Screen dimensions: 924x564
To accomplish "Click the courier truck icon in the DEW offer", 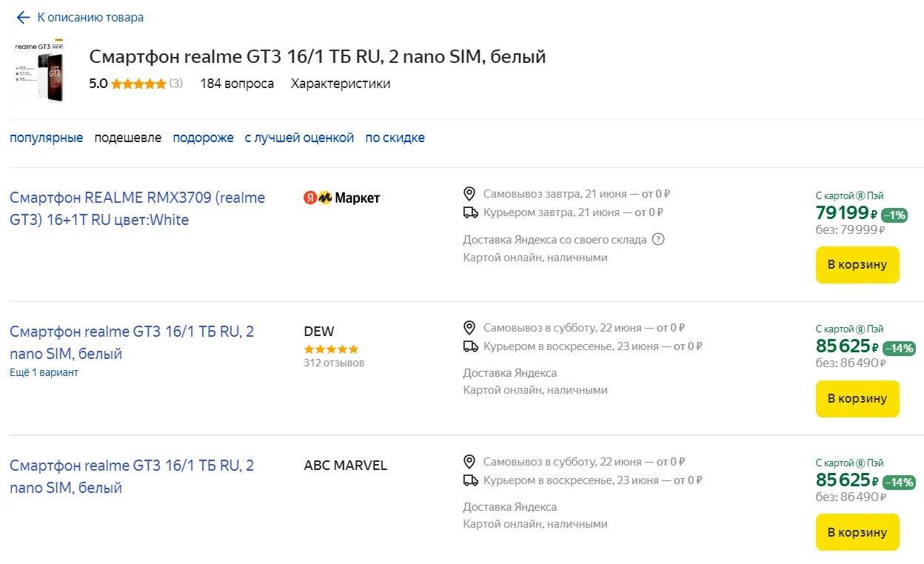I will [x=470, y=346].
